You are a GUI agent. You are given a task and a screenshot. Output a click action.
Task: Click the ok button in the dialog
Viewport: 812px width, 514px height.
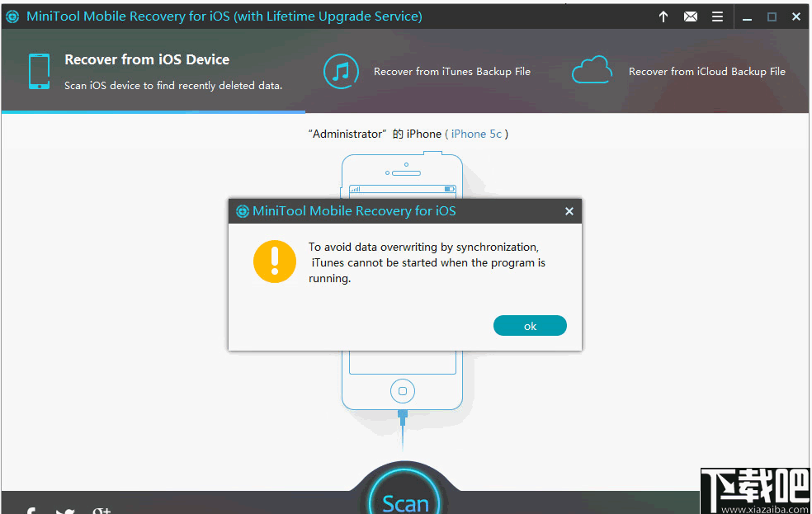[530, 325]
